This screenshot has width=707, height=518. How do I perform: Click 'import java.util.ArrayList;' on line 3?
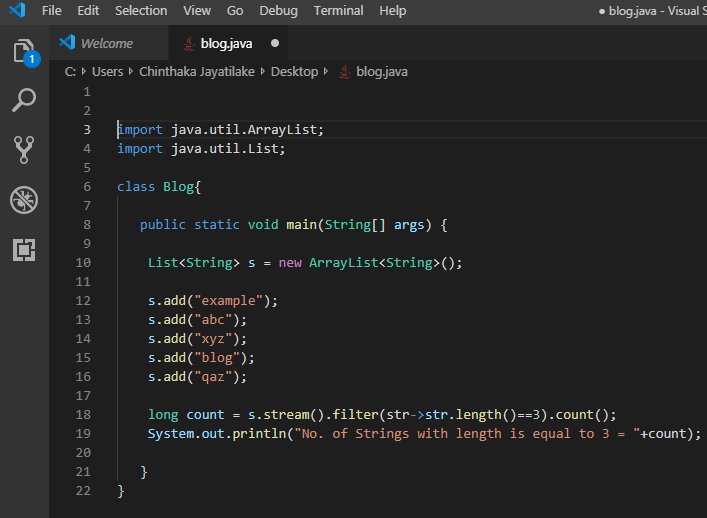click(220, 130)
